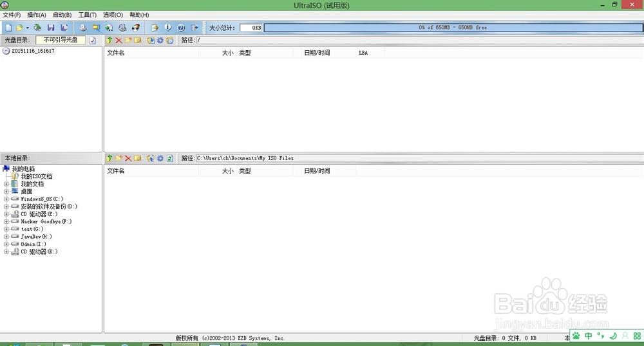This screenshot has width=644, height=346.
Task: Click the disc image path field showing /
Action: pos(419,40)
